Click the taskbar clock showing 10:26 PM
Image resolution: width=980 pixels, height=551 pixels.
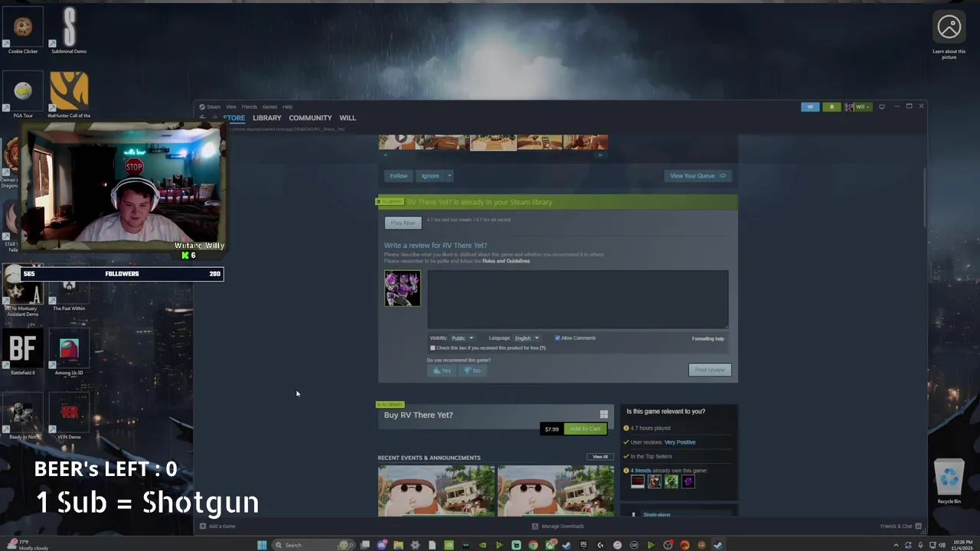[961, 545]
